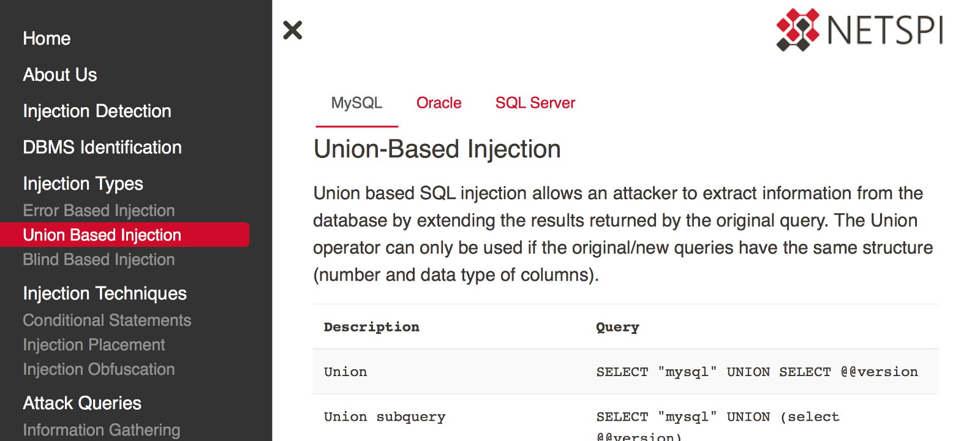This screenshot has height=441, width=980.
Task: Expand the Injection Techniques section
Action: click(105, 293)
